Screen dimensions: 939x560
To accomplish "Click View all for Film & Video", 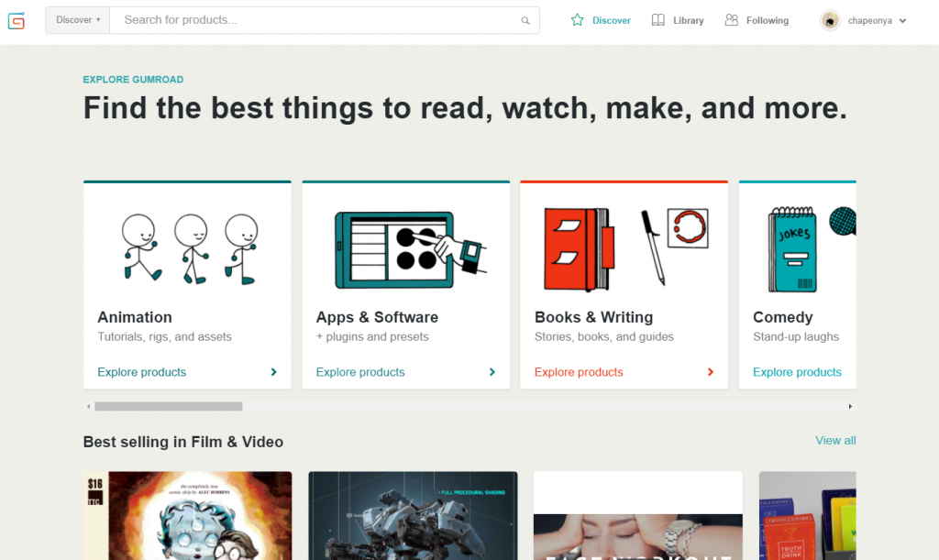I will click(835, 440).
